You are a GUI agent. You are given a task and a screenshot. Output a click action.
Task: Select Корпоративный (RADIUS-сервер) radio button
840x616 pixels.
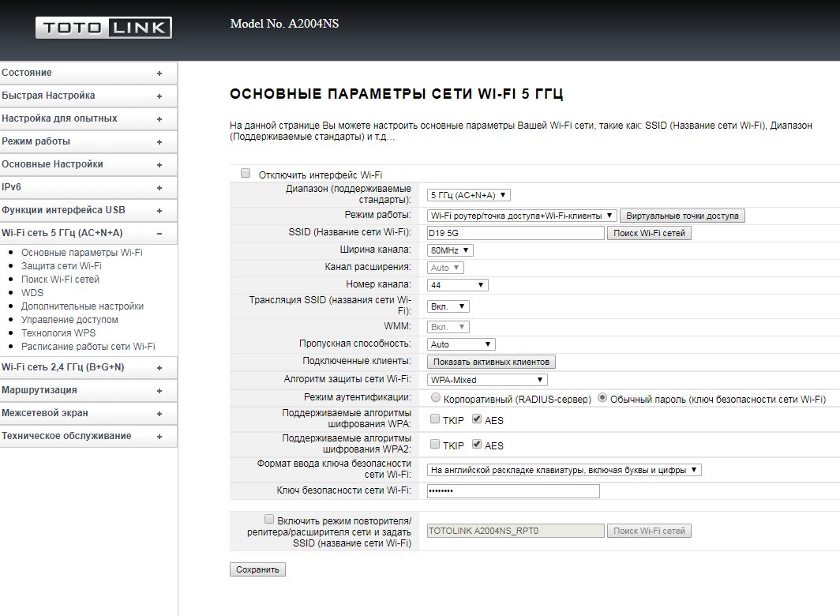[x=436, y=399]
